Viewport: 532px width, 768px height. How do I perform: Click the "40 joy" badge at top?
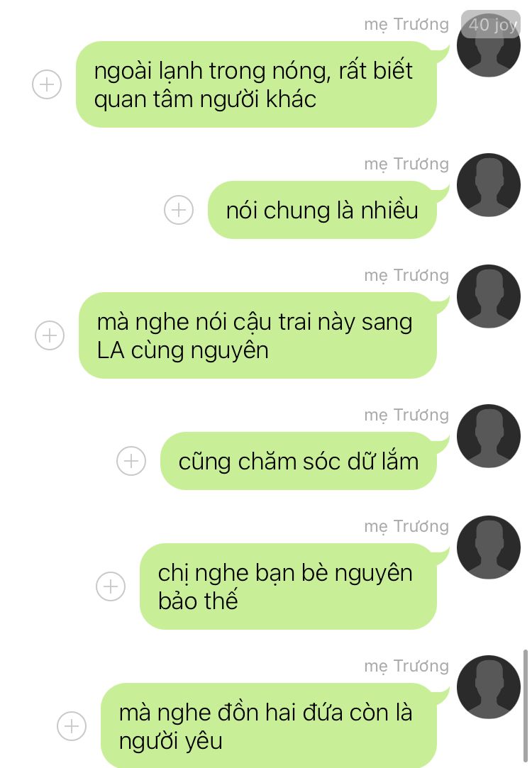pos(491,24)
